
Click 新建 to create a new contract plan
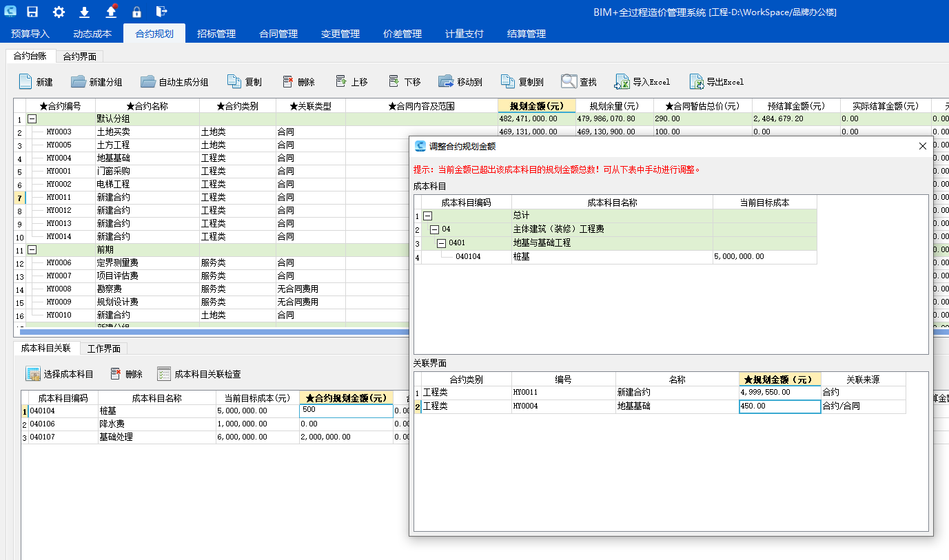35,82
